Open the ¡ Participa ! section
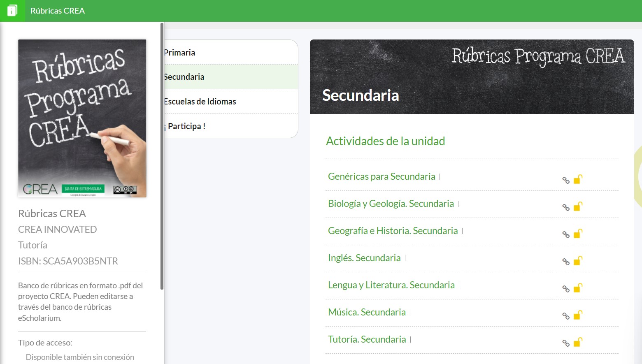Screen dimensions: 642x364 [x=230, y=126]
